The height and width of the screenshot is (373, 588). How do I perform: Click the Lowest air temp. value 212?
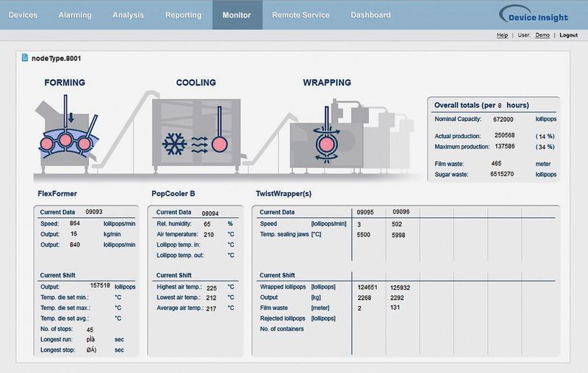[211, 297]
